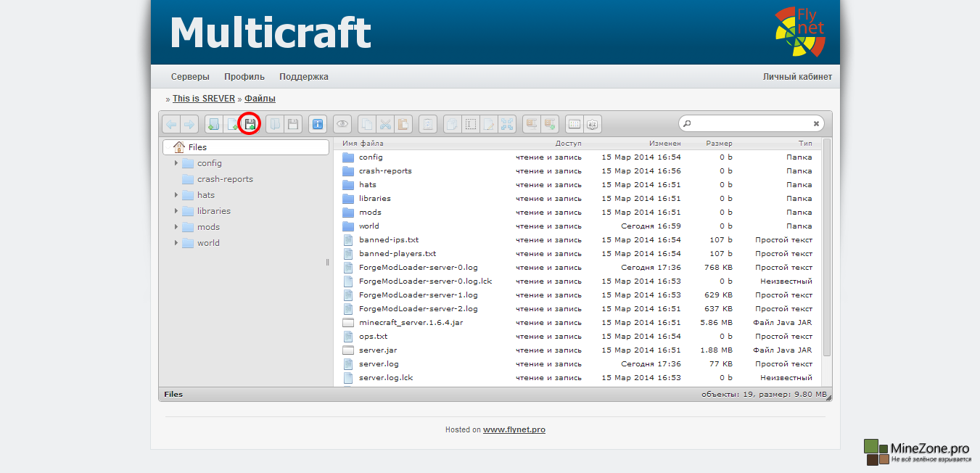Expand the config folder in tree
The width and height of the screenshot is (980, 473).
tap(176, 163)
